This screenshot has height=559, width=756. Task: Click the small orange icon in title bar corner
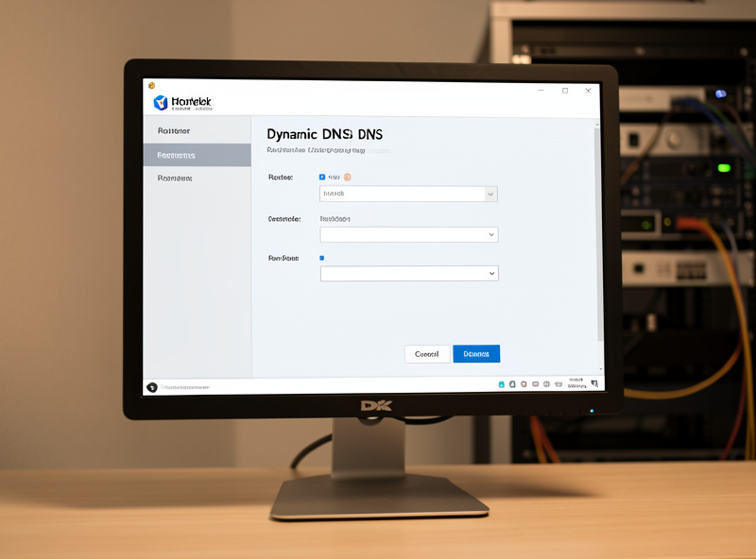point(151,85)
